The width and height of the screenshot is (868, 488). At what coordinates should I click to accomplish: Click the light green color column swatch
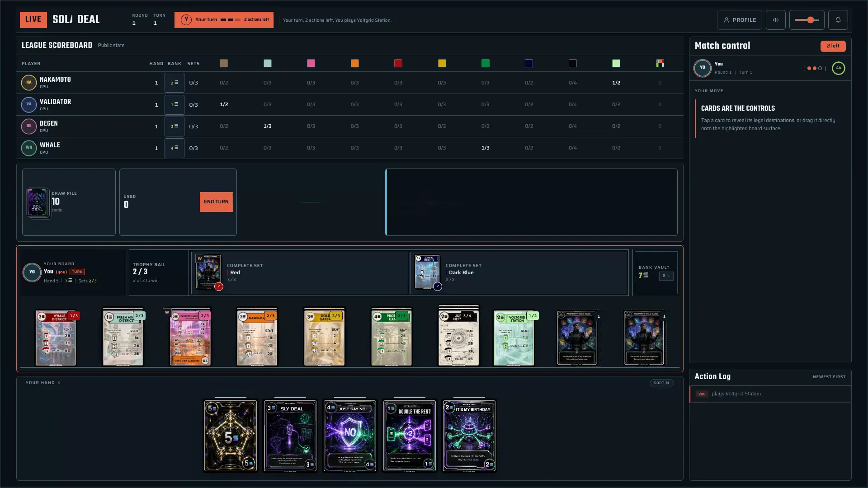[616, 63]
